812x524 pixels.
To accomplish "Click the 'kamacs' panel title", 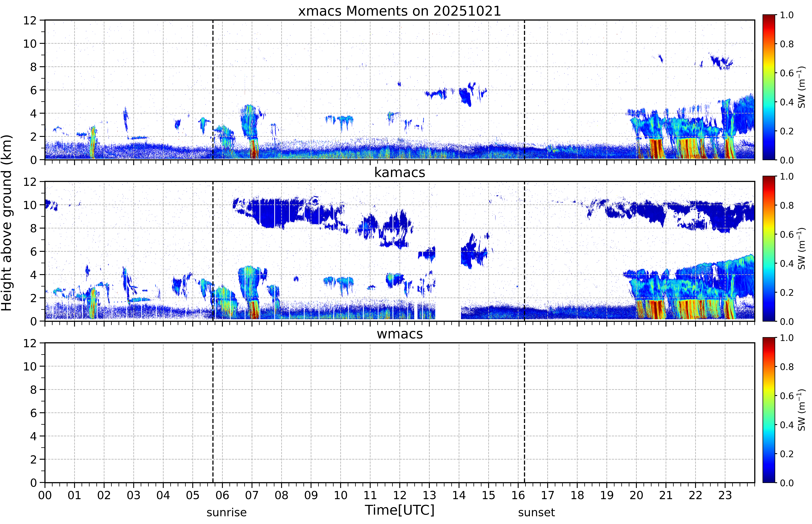I will (x=400, y=172).
